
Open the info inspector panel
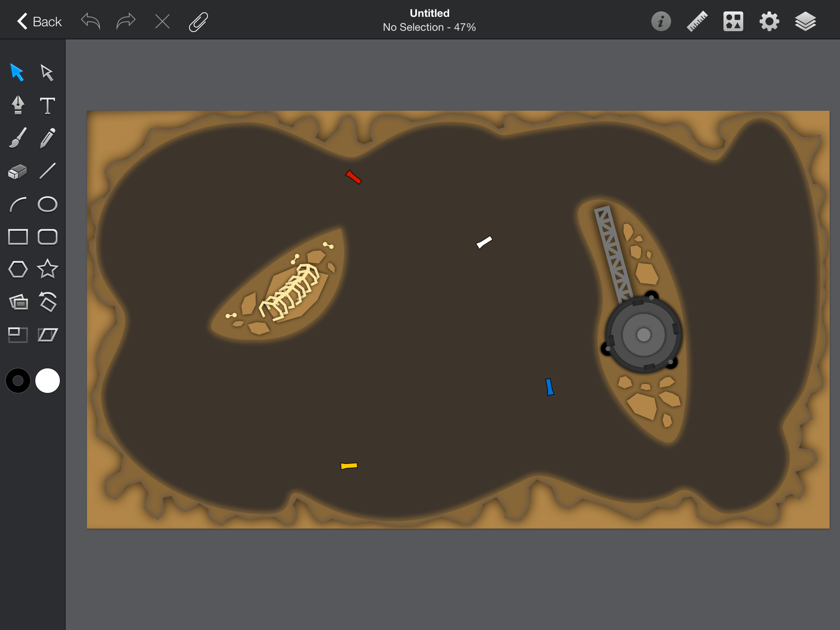coord(661,21)
